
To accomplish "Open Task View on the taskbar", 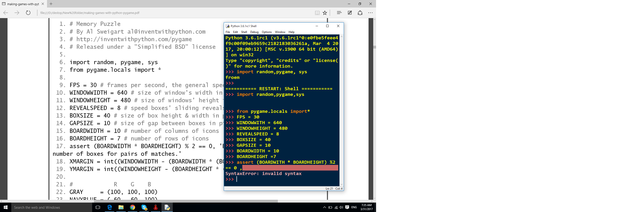I will click(98, 207).
